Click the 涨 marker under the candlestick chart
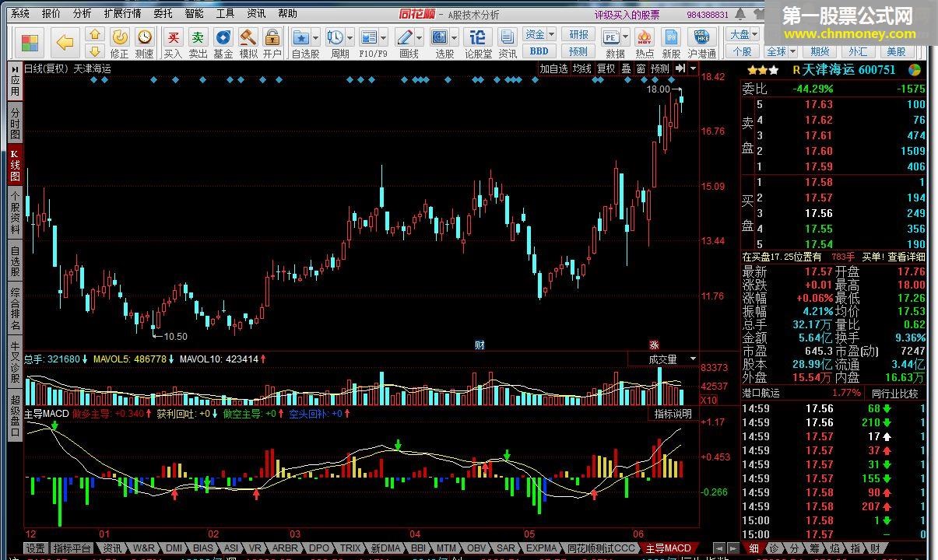938x560 pixels. [x=654, y=345]
